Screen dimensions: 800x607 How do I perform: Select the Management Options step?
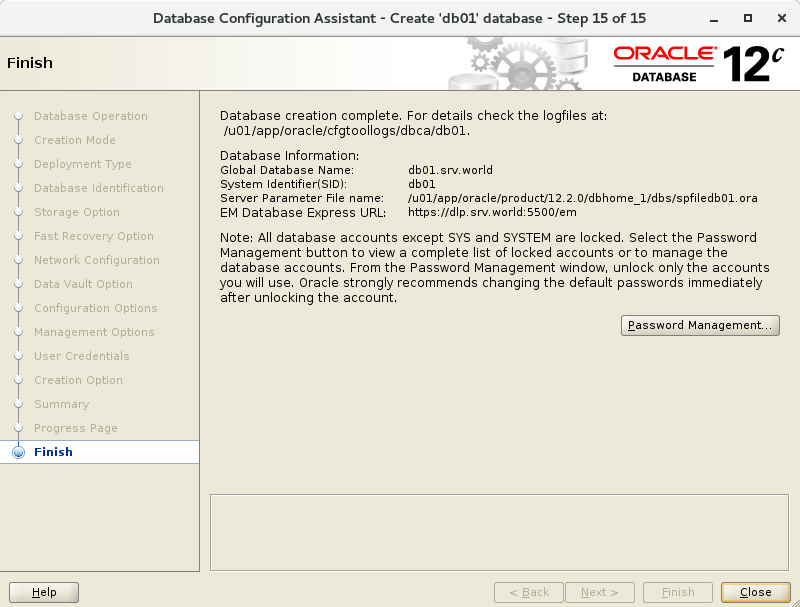click(94, 332)
